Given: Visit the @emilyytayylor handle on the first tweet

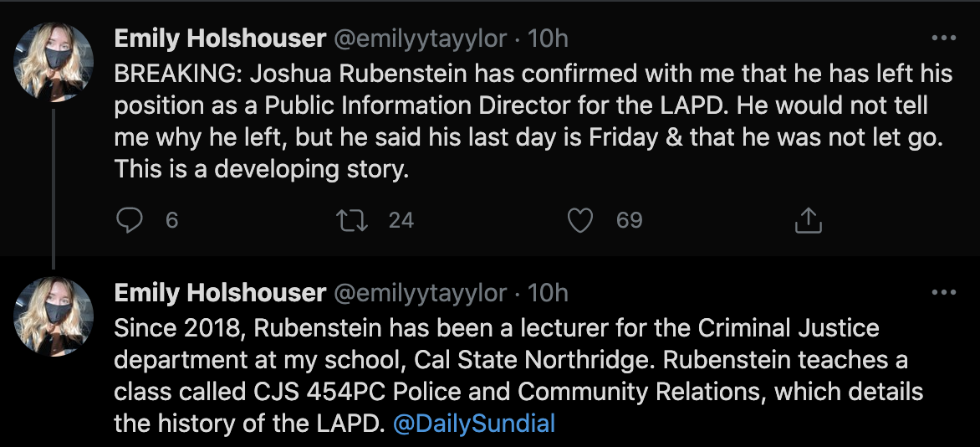Looking at the screenshot, I should tap(421, 39).
